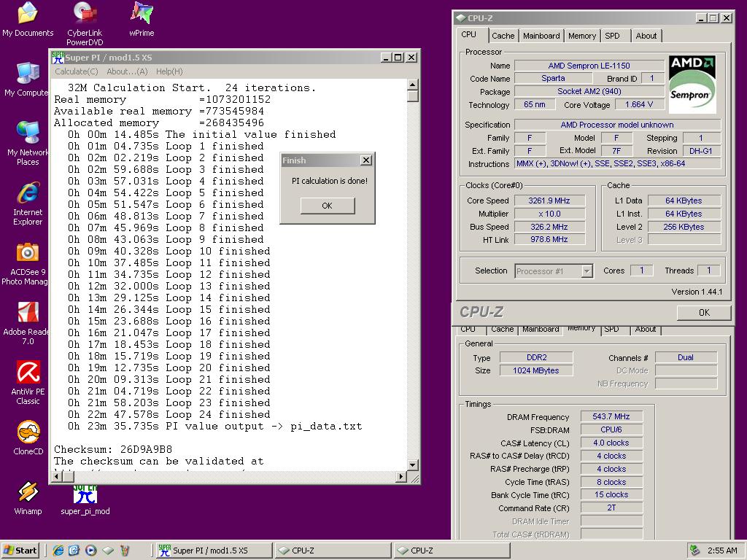Open AntiVir PE Classic icon

coord(28,383)
